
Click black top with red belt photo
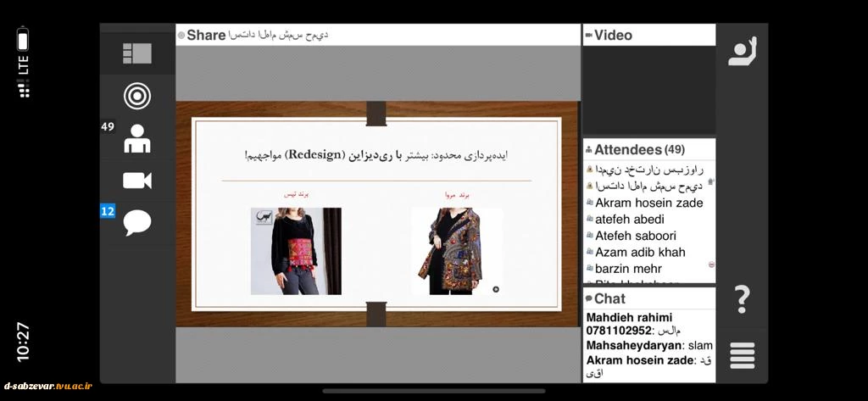point(296,251)
